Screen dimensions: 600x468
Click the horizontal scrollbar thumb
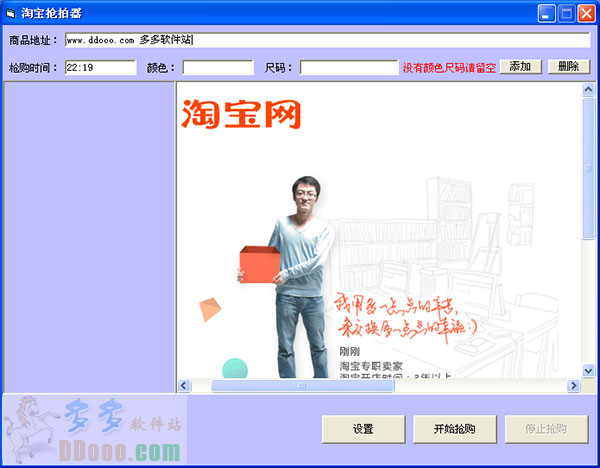[303, 385]
